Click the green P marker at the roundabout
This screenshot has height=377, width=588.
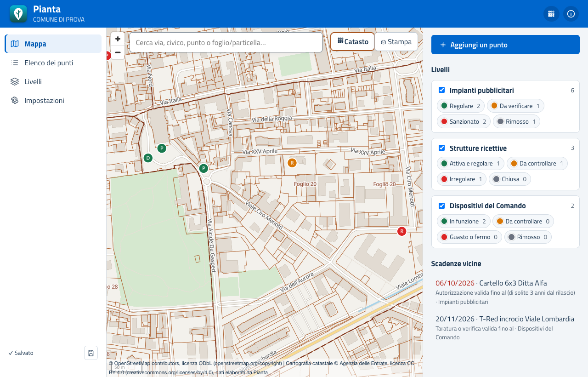[x=204, y=168]
